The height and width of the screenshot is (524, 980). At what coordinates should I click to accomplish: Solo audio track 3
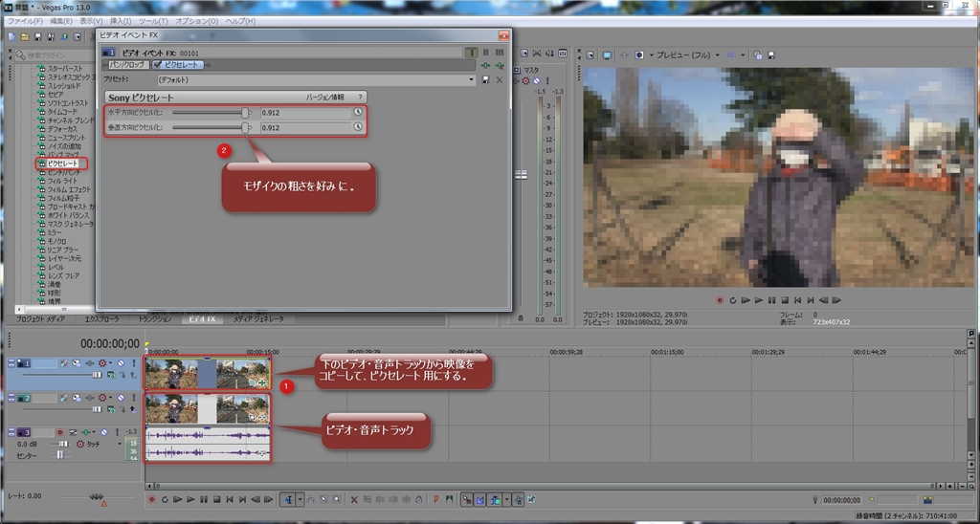coord(116,432)
